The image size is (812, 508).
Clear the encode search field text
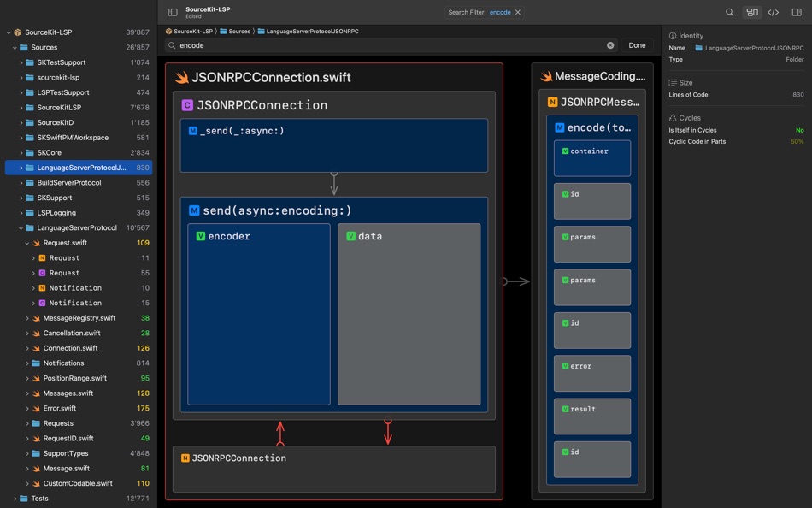[x=610, y=45]
